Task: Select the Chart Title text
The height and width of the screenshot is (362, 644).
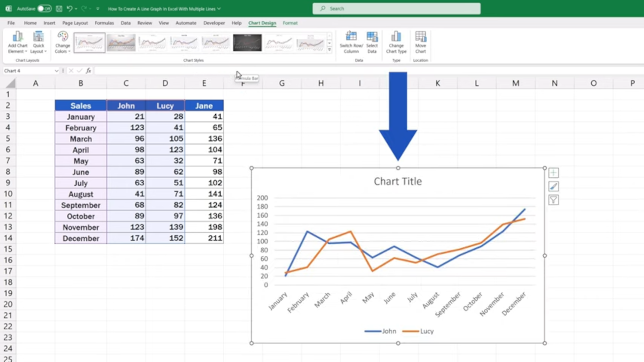Action: tap(398, 181)
